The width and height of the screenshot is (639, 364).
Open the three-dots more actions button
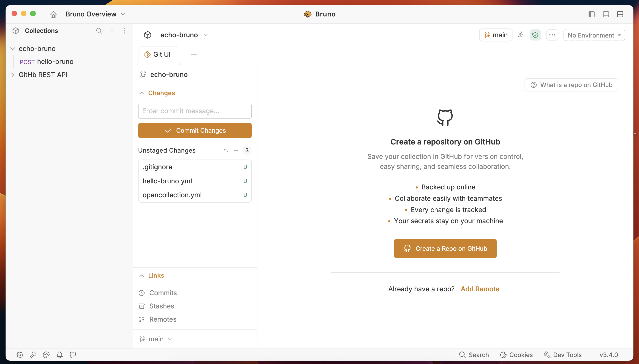click(552, 35)
